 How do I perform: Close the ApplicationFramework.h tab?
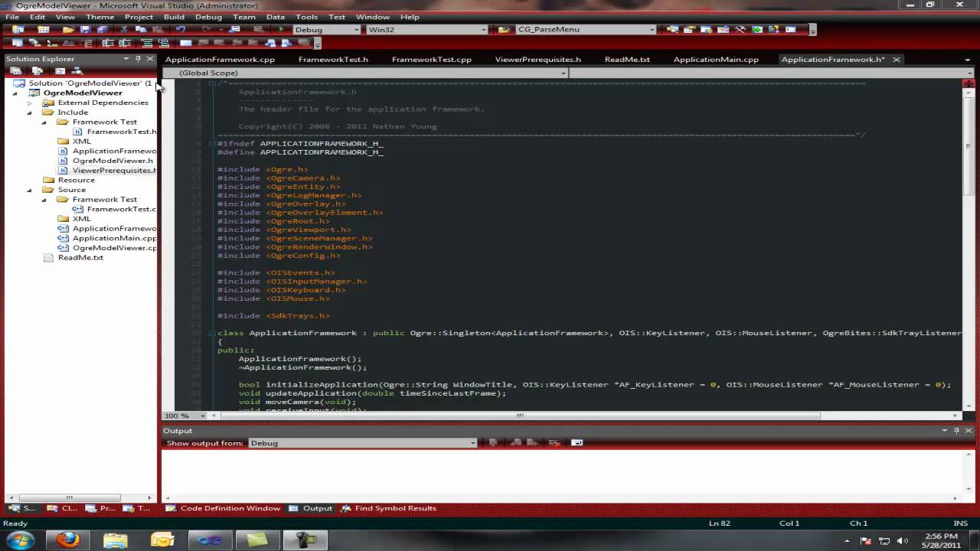pos(896,60)
